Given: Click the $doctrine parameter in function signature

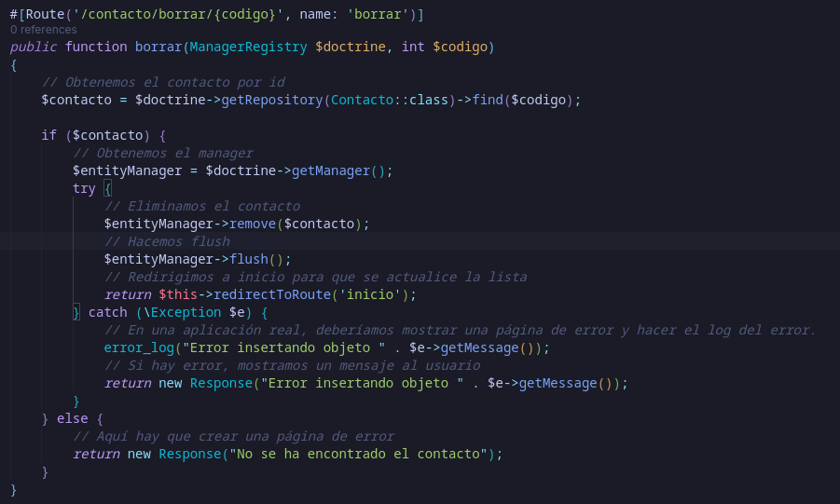Looking at the screenshot, I should click(x=351, y=47).
